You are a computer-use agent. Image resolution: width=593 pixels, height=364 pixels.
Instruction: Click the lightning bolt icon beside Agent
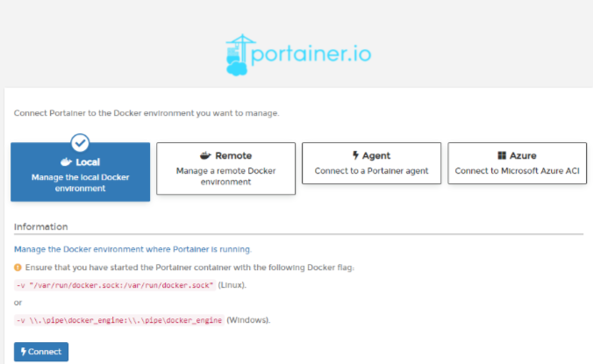pos(355,155)
